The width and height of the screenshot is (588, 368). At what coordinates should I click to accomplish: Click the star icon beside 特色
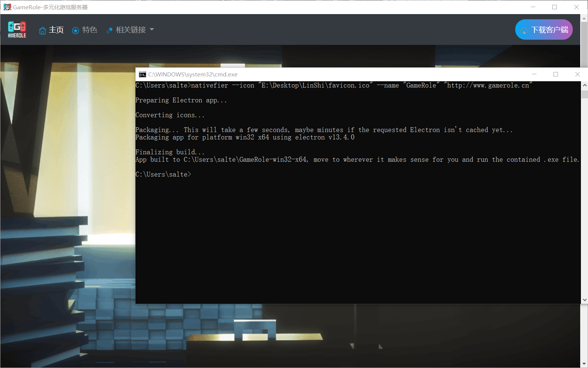coord(75,30)
